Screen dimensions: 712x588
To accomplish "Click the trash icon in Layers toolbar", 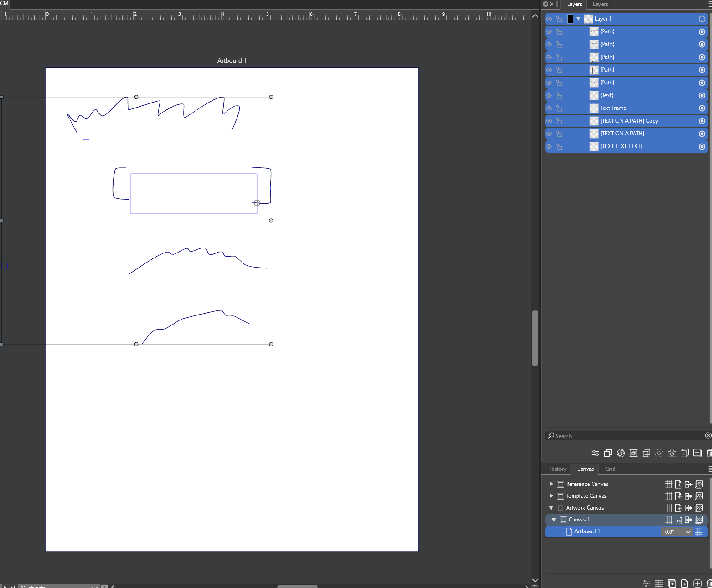I will coord(709,453).
